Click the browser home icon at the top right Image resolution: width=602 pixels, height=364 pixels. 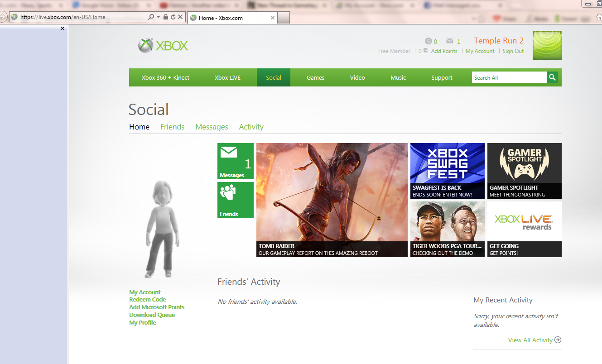(x=599, y=17)
